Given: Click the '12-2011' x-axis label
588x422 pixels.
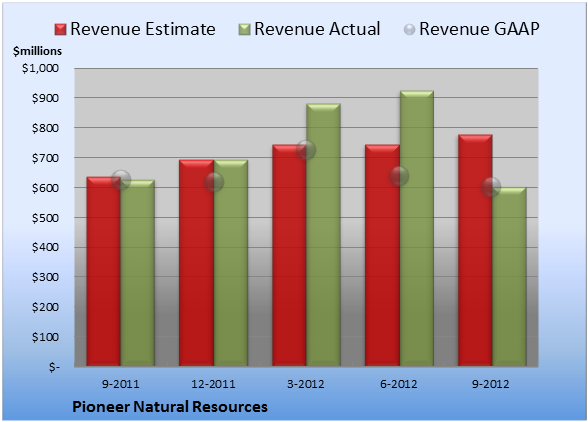Looking at the screenshot, I should point(213,384).
